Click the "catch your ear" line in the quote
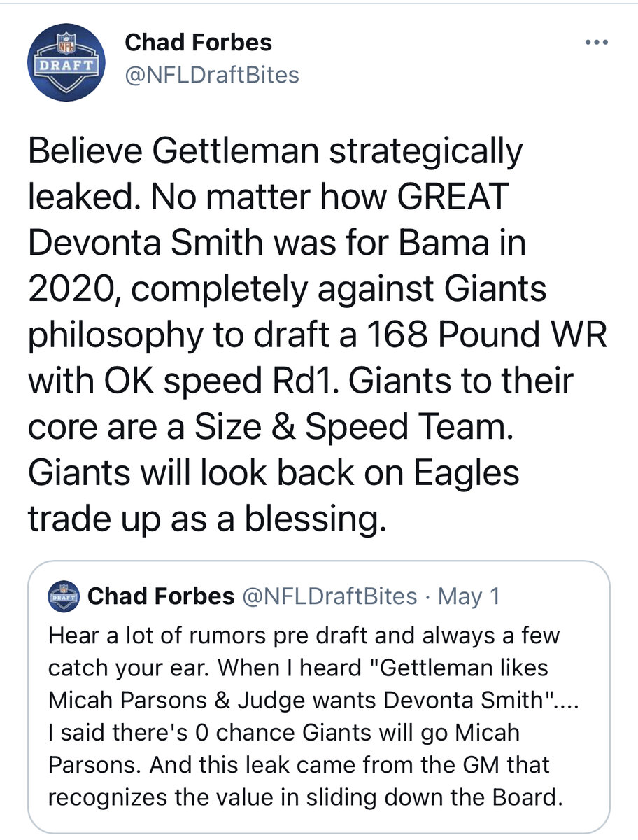 tap(129, 668)
